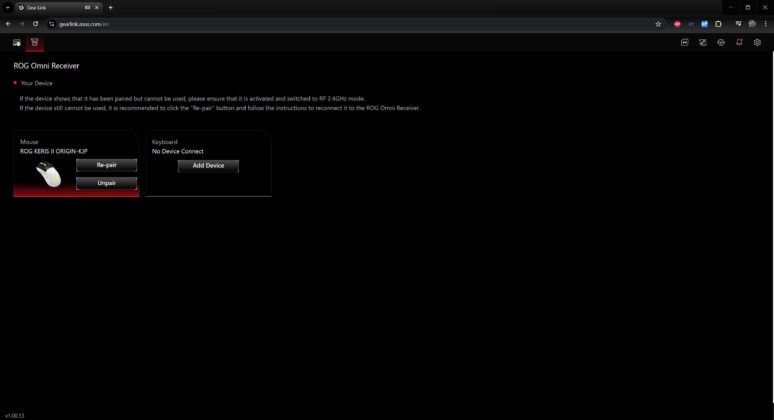View site information icon in address bar
The width and height of the screenshot is (774, 420).
(x=52, y=24)
